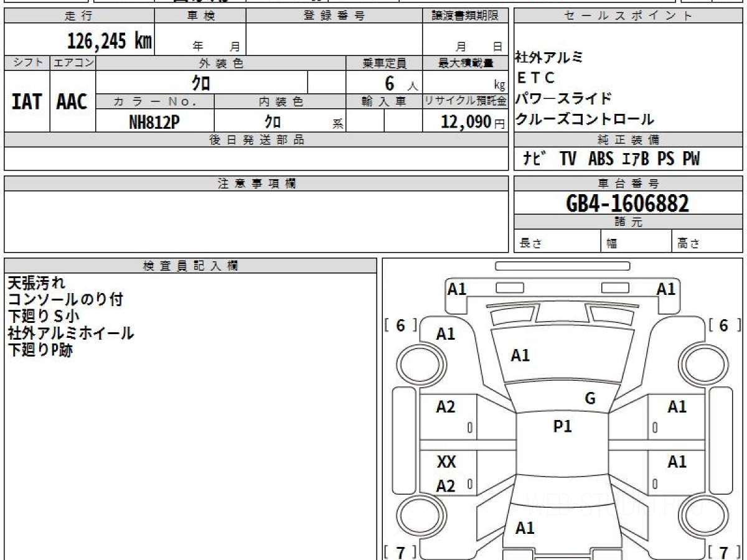This screenshot has height=560, width=747.
Task: Click the 走行 column header
Action: point(79,16)
